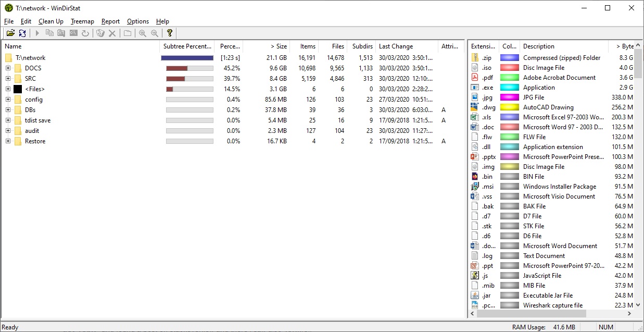Expand the DOCS folder tree node
The image size is (644, 332).
pyautogui.click(x=8, y=68)
